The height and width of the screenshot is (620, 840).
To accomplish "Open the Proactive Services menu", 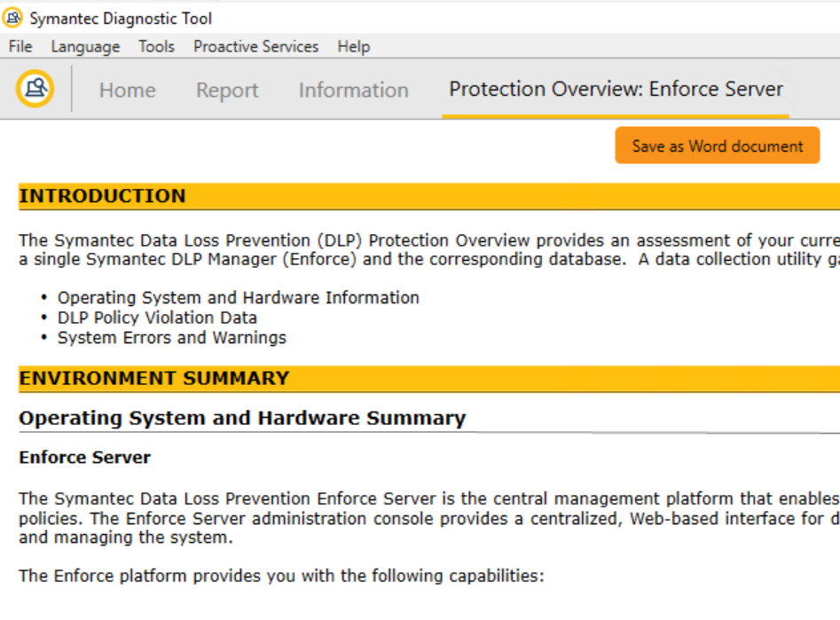I will tap(256, 47).
